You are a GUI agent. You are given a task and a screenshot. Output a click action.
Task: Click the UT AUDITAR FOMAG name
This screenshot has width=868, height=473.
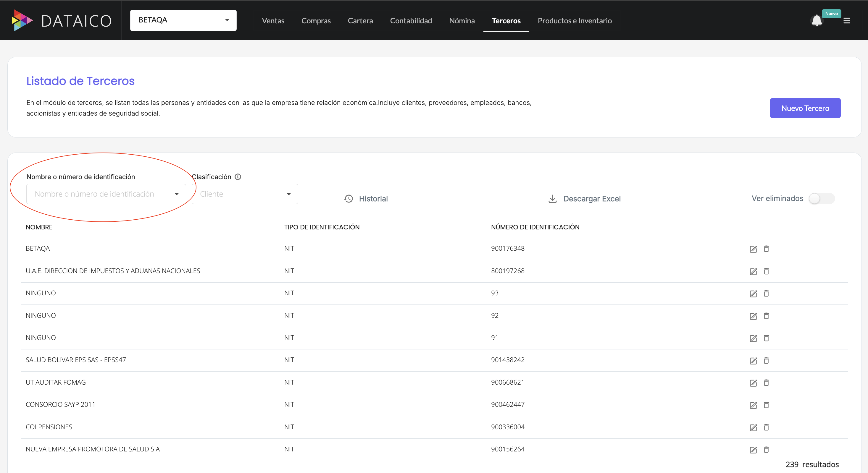[x=56, y=383]
